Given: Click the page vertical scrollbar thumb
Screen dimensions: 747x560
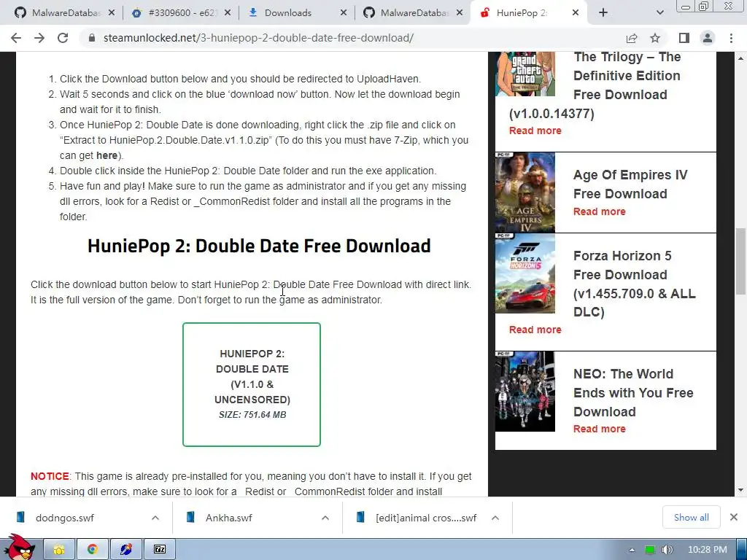Looking at the screenshot, I should point(740,262).
